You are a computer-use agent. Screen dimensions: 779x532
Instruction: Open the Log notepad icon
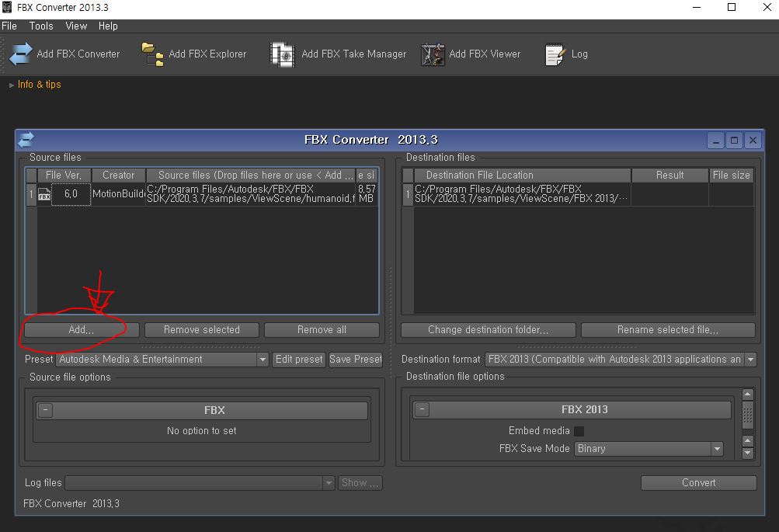pyautogui.click(x=555, y=54)
